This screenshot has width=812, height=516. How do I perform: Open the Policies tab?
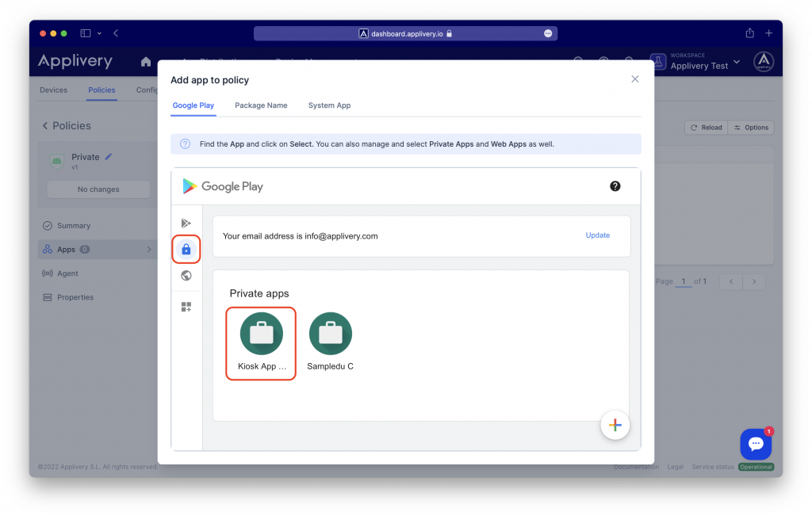pos(101,90)
